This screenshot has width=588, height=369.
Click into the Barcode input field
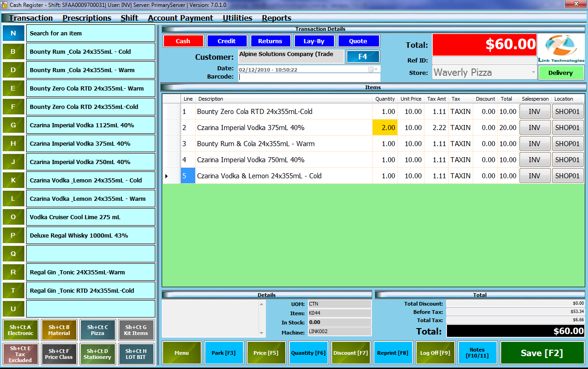click(x=309, y=77)
